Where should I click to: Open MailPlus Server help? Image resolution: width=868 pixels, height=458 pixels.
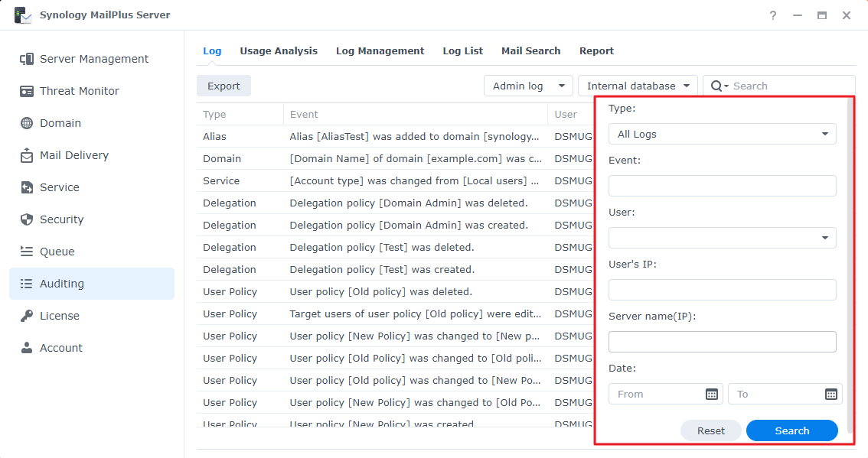coord(772,15)
